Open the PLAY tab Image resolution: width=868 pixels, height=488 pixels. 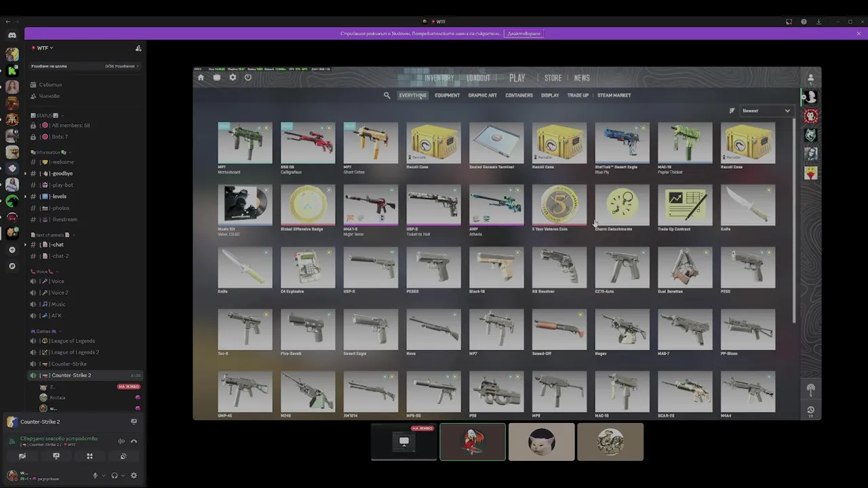[x=517, y=78]
